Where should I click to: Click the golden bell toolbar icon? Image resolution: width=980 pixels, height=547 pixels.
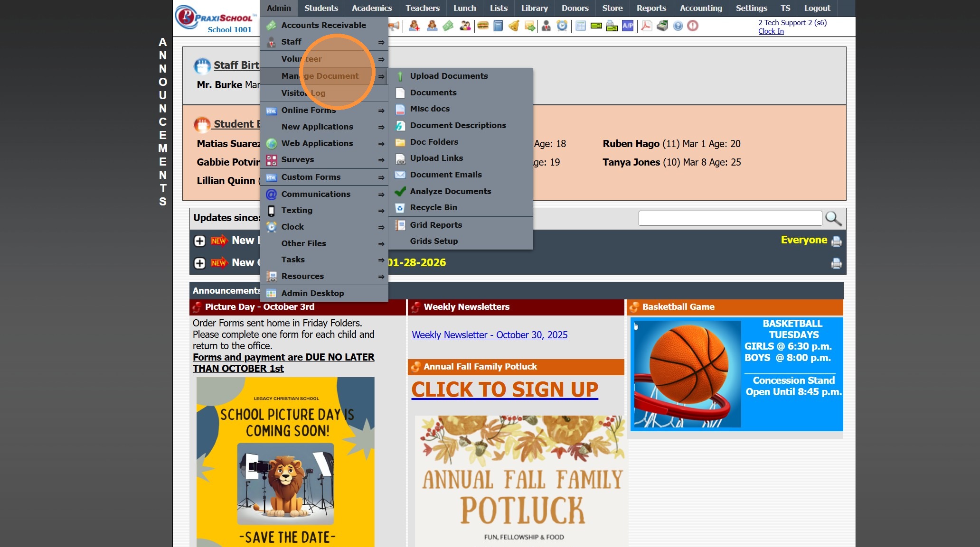pyautogui.click(x=514, y=26)
